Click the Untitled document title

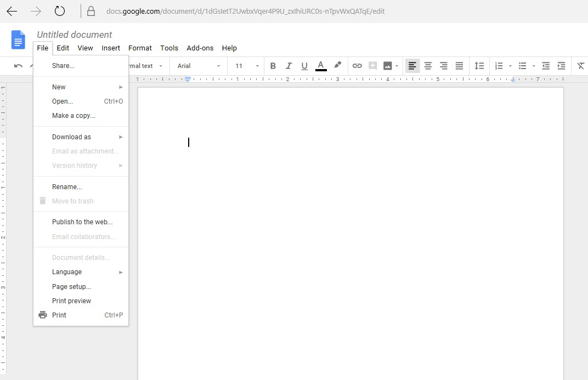tap(74, 35)
